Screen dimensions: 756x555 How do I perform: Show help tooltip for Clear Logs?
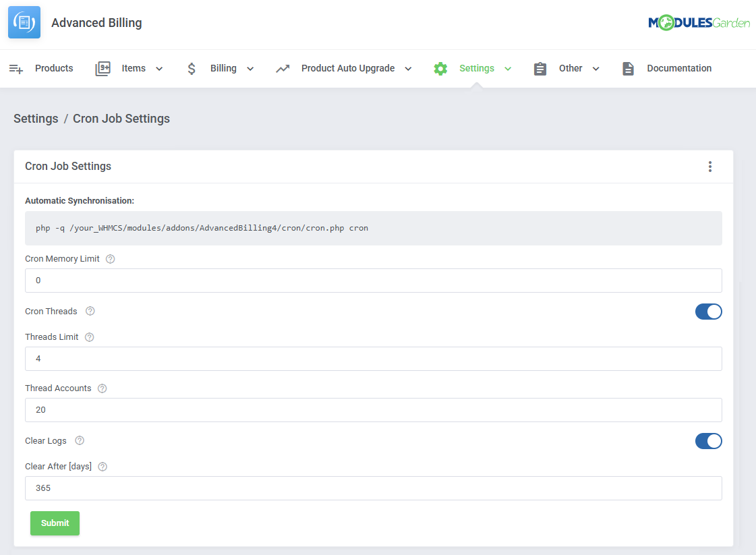[80, 440]
